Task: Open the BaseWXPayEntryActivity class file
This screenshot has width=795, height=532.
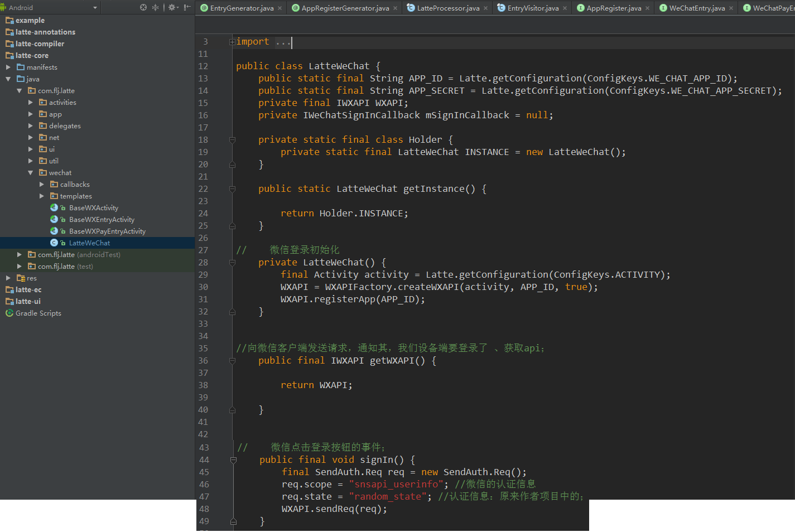Action: click(x=107, y=231)
